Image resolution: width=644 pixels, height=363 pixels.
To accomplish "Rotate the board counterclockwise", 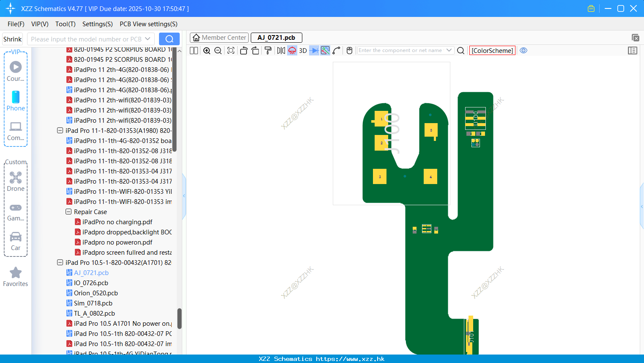I will pyautogui.click(x=244, y=50).
